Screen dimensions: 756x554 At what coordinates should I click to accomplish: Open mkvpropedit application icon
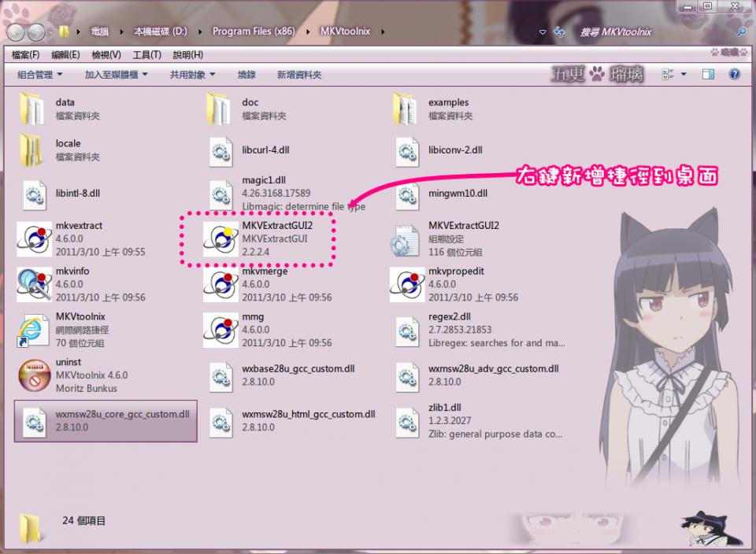(x=406, y=283)
